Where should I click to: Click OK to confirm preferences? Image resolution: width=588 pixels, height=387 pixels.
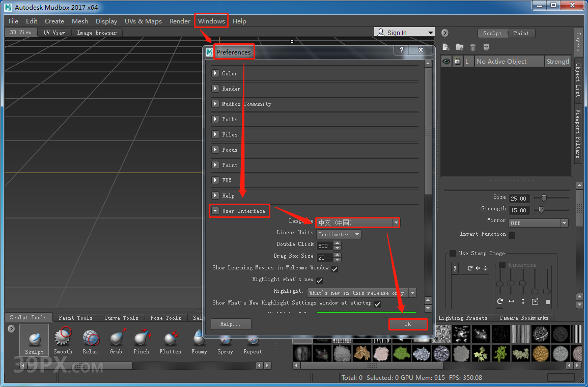[408, 324]
